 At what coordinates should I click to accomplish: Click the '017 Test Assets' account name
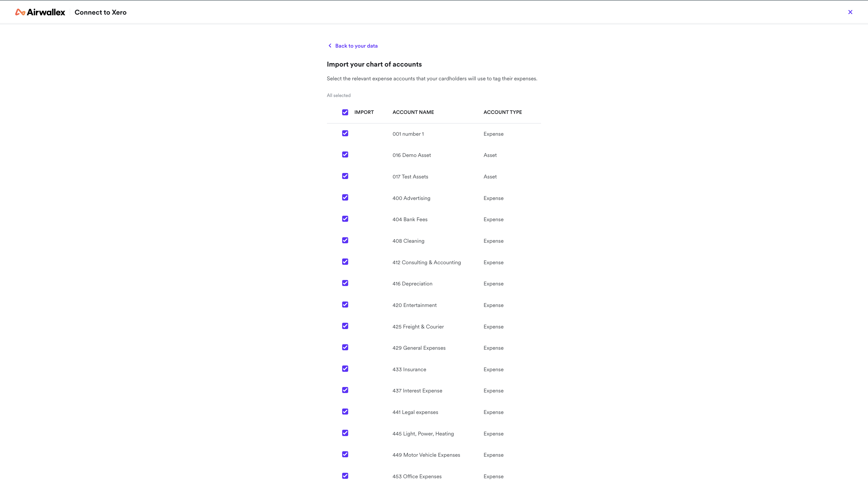tap(410, 177)
